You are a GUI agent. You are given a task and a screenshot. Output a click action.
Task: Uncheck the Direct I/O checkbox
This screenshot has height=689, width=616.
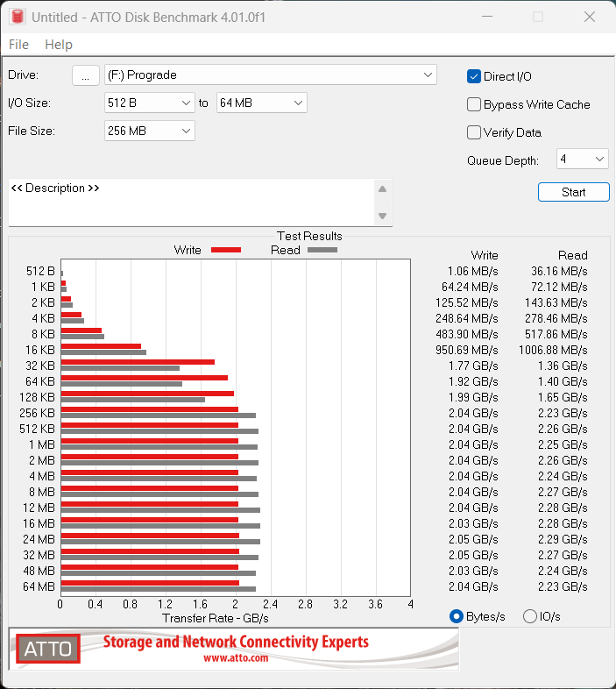474,77
